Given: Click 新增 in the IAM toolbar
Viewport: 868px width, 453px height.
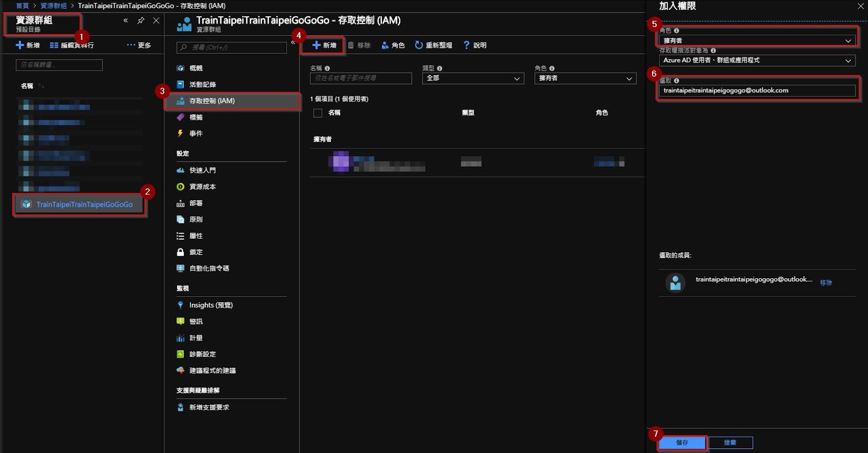Looking at the screenshot, I should (324, 45).
